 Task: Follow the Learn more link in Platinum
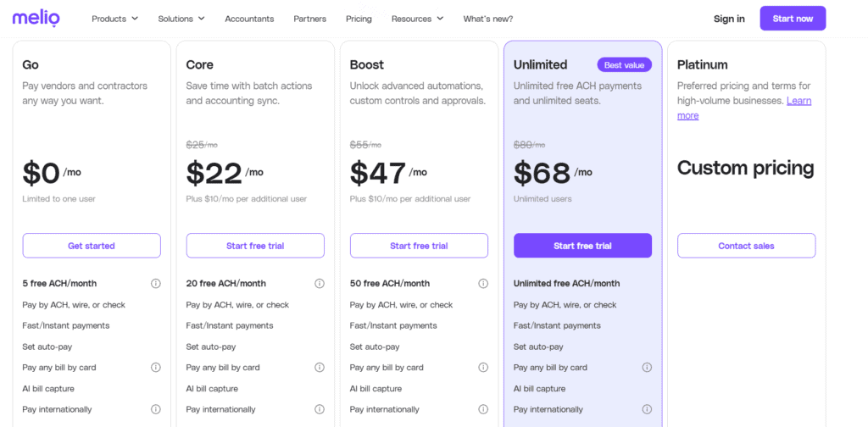point(799,101)
